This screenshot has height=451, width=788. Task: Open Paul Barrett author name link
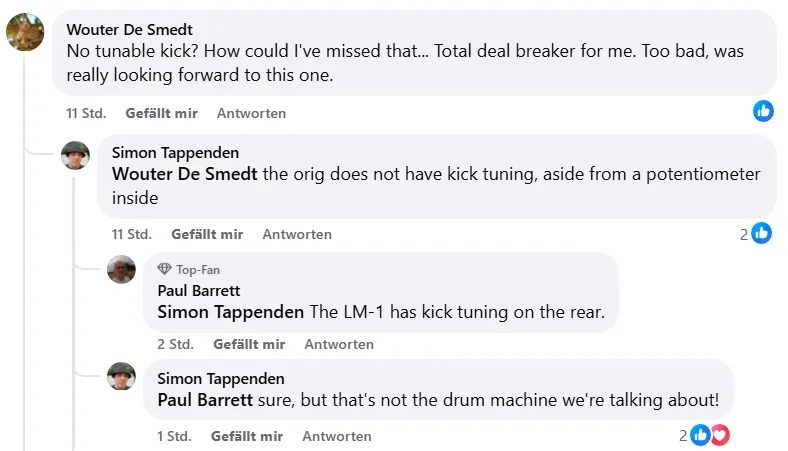click(x=197, y=290)
